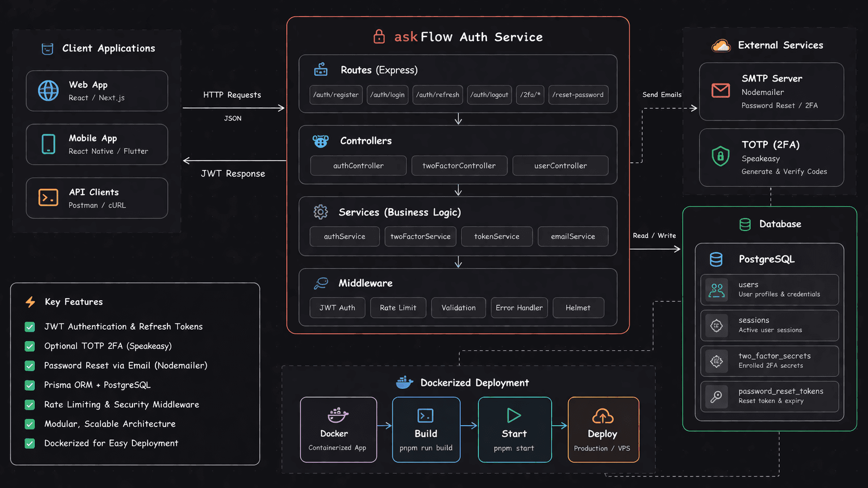The image size is (868, 488).
Task: Select the Error Handler middleware chip
Action: [x=519, y=308]
